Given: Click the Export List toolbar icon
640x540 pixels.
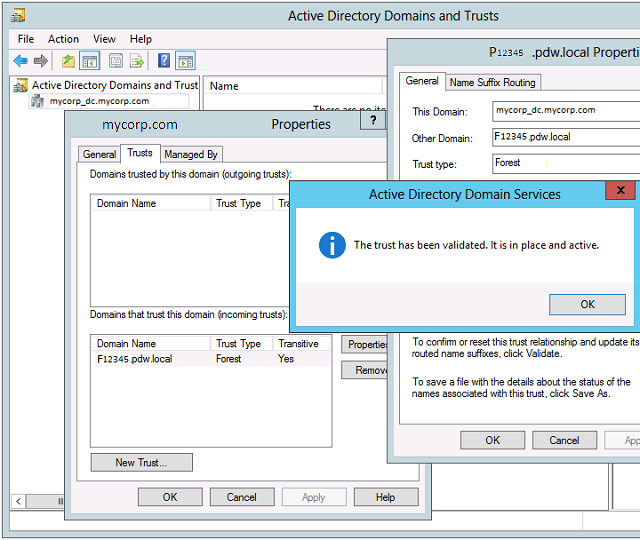Looking at the screenshot, I should (x=137, y=61).
